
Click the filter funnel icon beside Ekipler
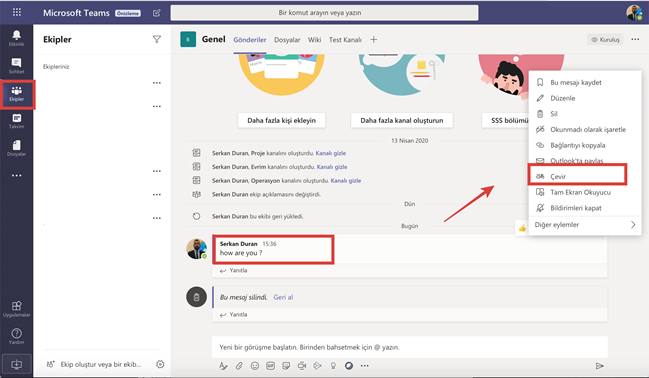pyautogui.click(x=156, y=39)
